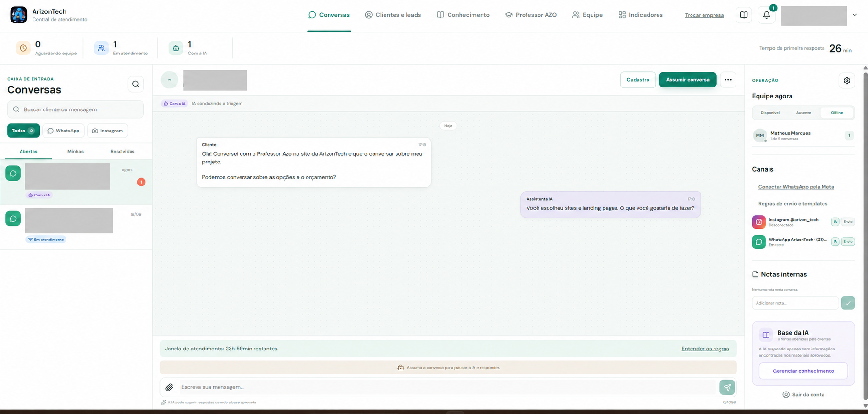The height and width of the screenshot is (414, 868).
Task: Click the Instagram channel icon
Action: (x=759, y=222)
